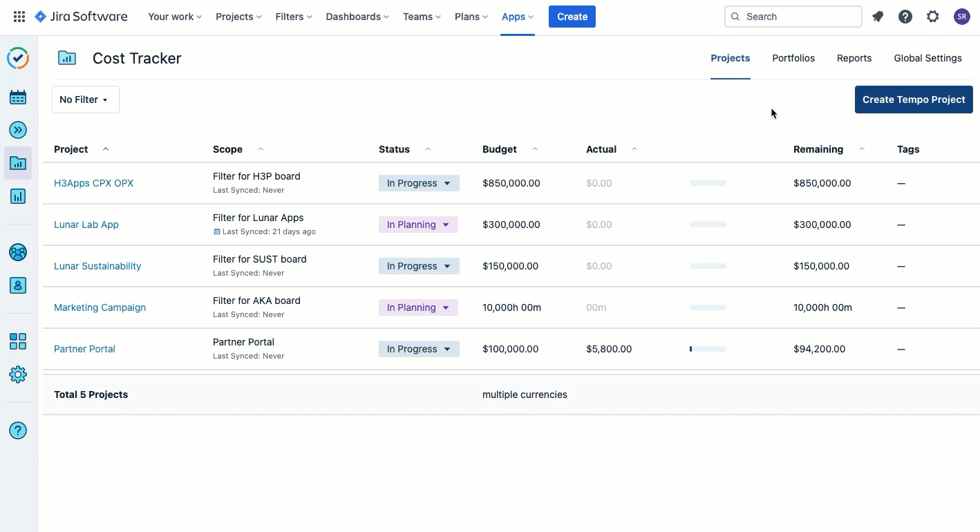This screenshot has height=532, width=980.
Task: Open the In Planning dropdown for Lunar Lab App
Action: 418,225
